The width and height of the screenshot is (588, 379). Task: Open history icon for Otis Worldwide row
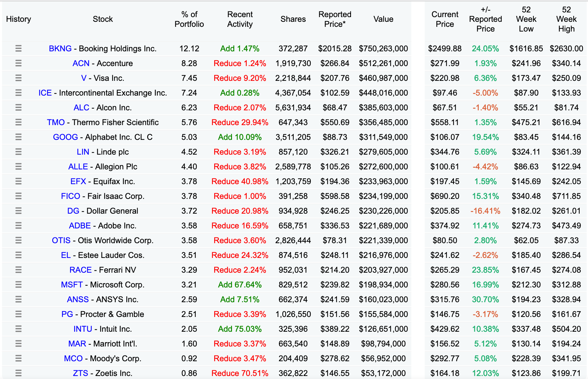point(18,240)
